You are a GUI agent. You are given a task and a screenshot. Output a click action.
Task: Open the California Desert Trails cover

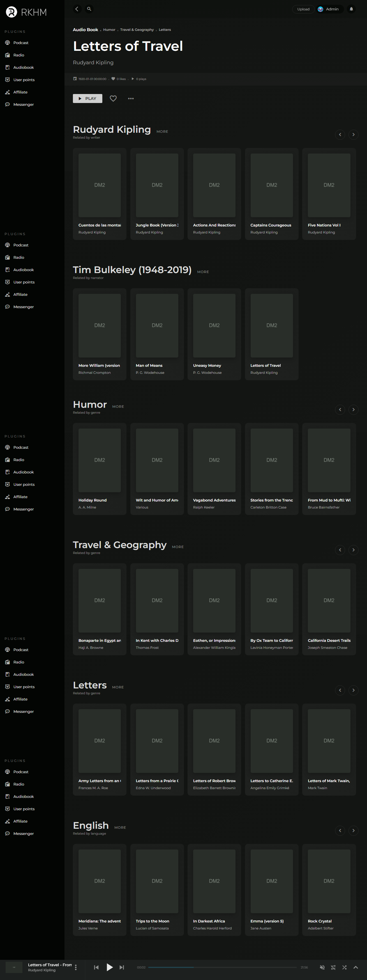pos(329,601)
